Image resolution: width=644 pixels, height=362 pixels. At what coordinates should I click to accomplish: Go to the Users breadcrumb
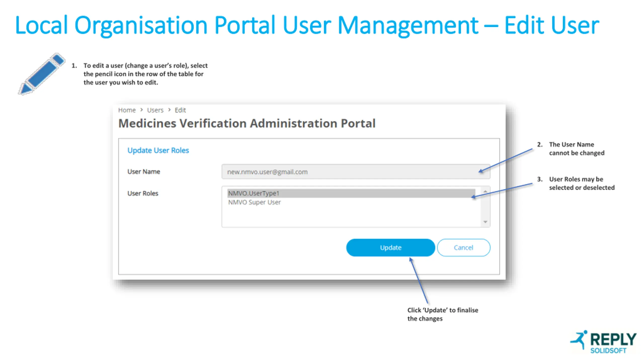click(x=155, y=110)
